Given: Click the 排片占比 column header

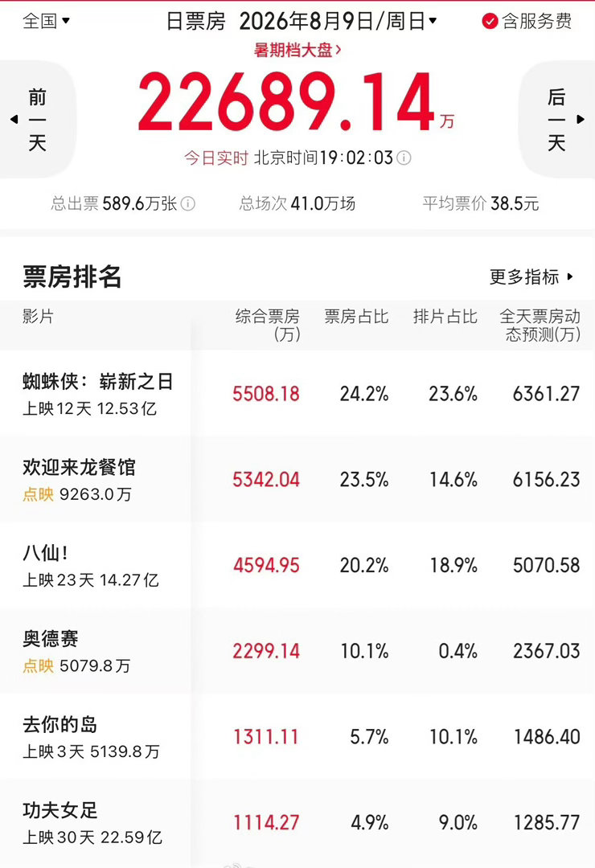Looking at the screenshot, I should pyautogui.click(x=445, y=317).
